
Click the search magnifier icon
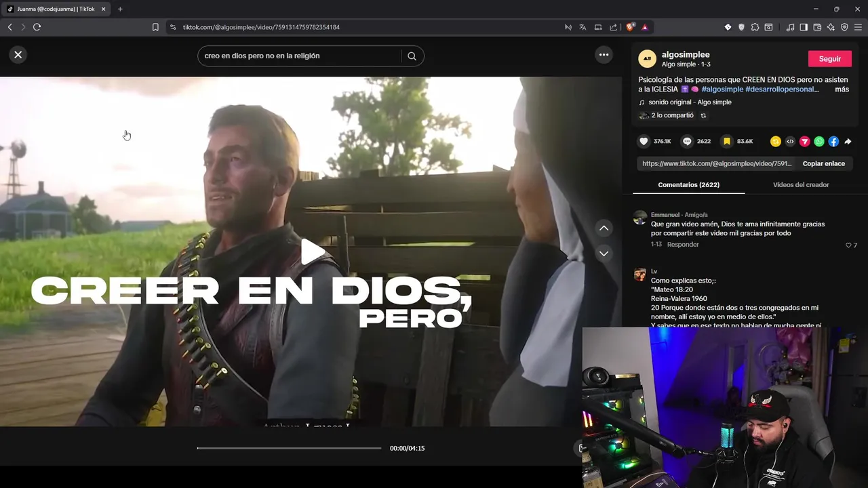click(x=412, y=56)
